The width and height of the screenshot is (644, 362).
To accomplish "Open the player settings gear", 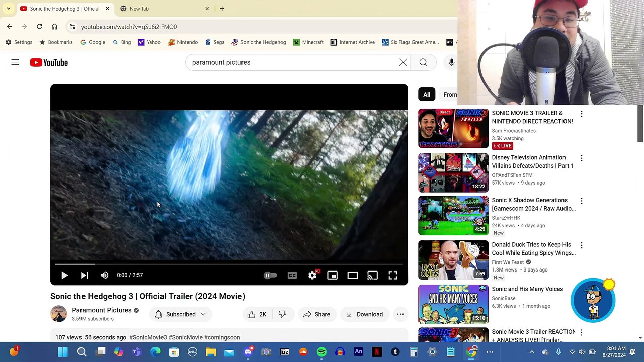I will 312,275.
